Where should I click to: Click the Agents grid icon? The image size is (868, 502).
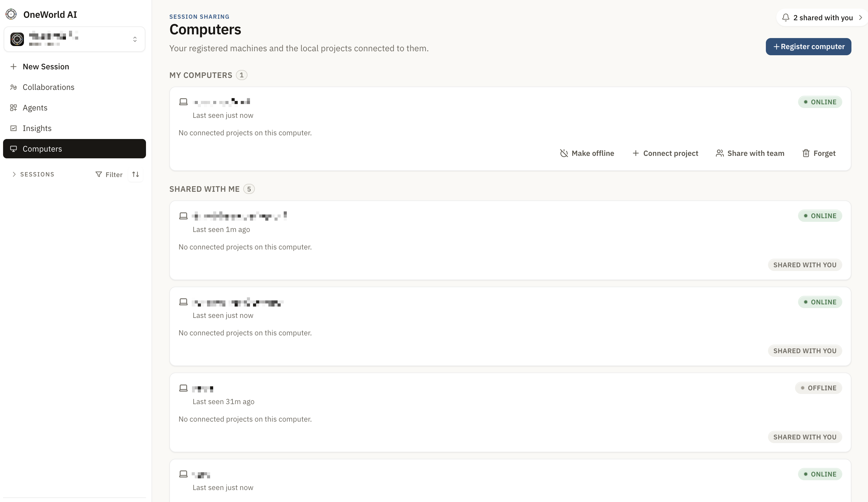13,108
